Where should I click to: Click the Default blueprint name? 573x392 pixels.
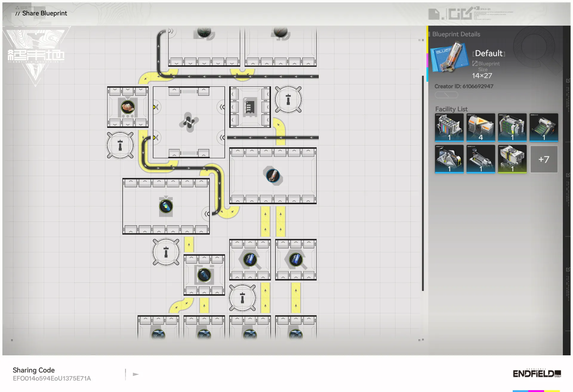[x=489, y=53]
